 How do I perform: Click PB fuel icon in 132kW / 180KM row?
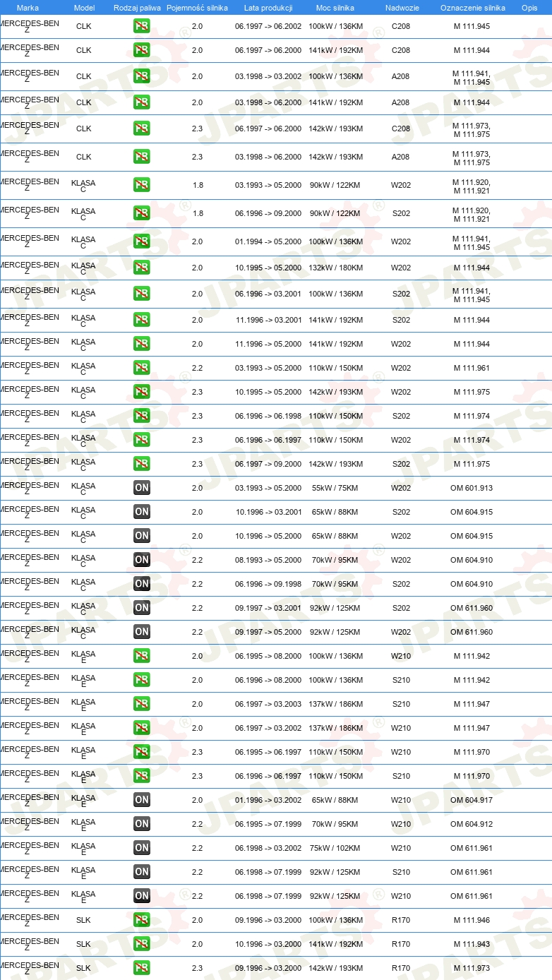click(x=141, y=268)
